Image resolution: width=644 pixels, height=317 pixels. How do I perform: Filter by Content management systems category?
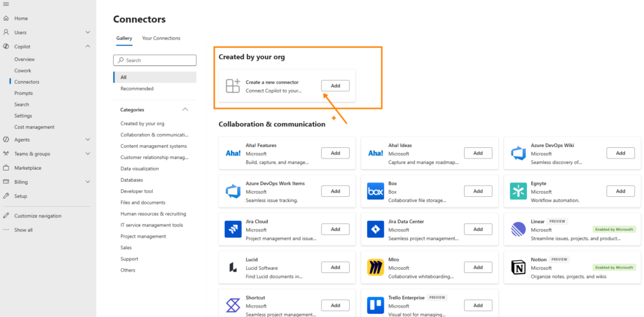click(x=153, y=146)
